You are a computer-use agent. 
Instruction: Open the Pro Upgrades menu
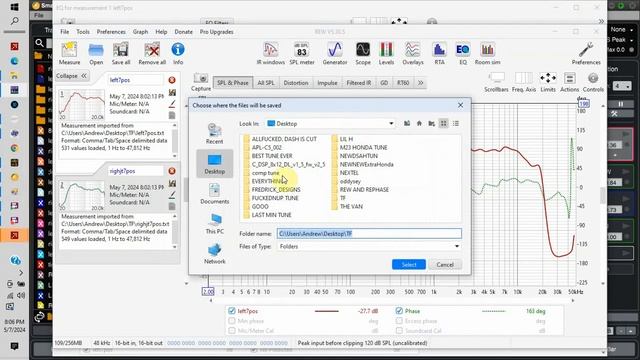[x=216, y=32]
